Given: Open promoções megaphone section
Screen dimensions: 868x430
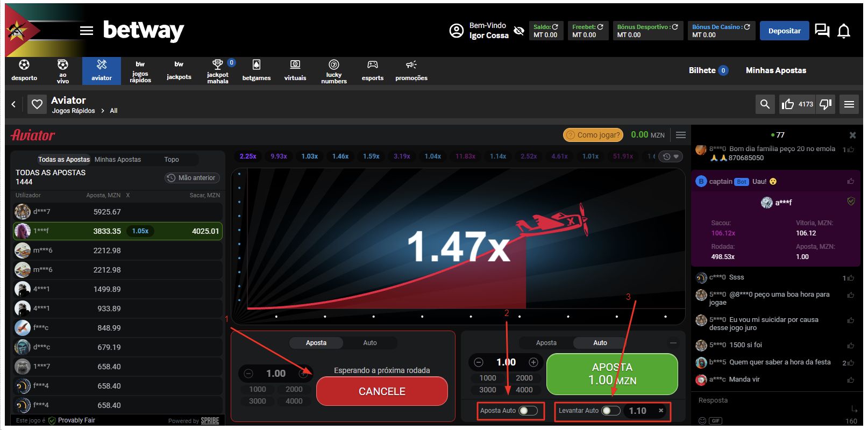Looking at the screenshot, I should pos(411,71).
